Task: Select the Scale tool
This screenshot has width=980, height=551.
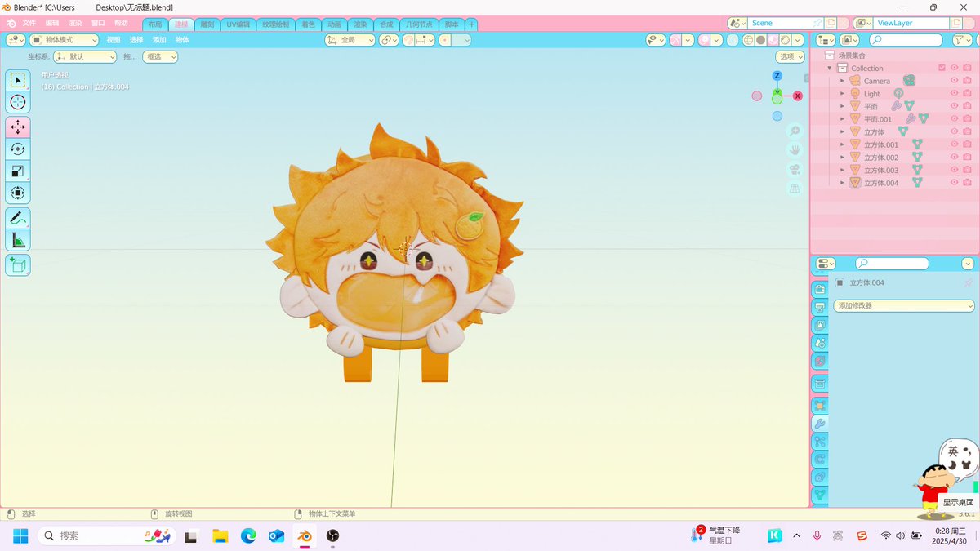Action: click(18, 171)
